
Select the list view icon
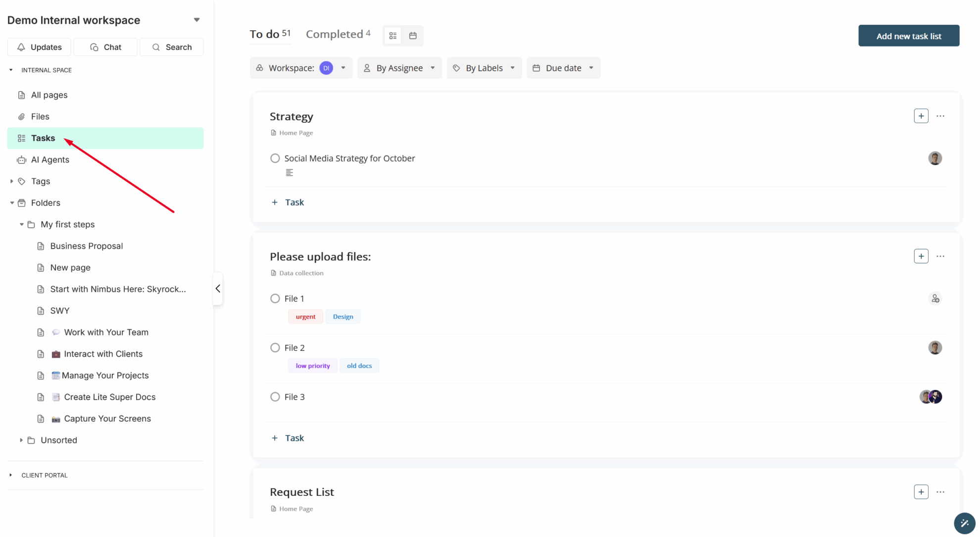click(x=393, y=35)
